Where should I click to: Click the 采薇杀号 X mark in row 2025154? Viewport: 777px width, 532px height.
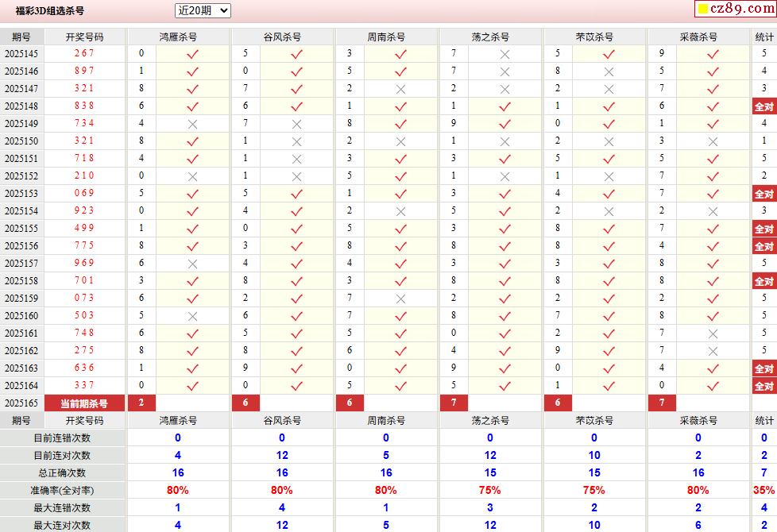713,211
